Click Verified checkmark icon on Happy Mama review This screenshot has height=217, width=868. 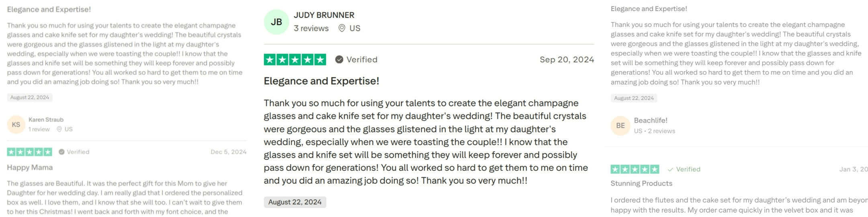[61, 152]
